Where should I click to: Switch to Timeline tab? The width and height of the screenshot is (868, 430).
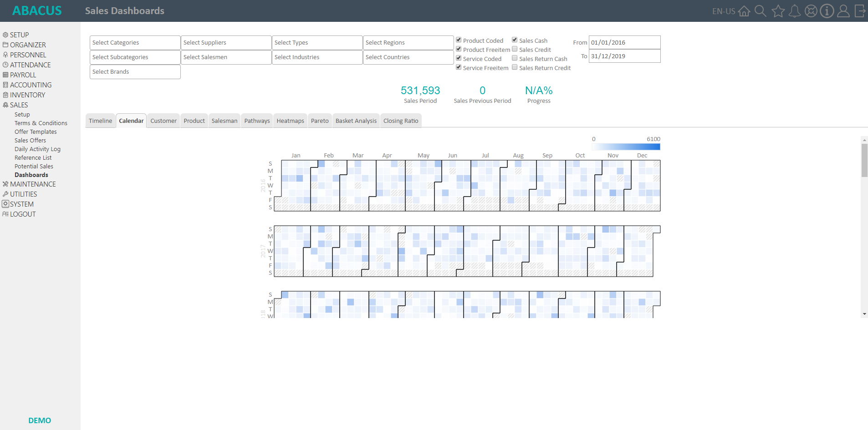pos(100,121)
